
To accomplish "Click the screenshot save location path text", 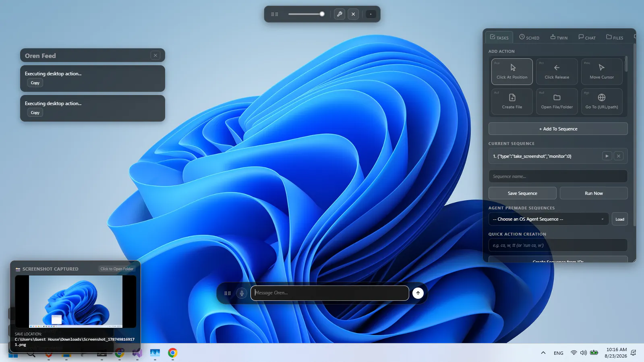I will [75, 342].
